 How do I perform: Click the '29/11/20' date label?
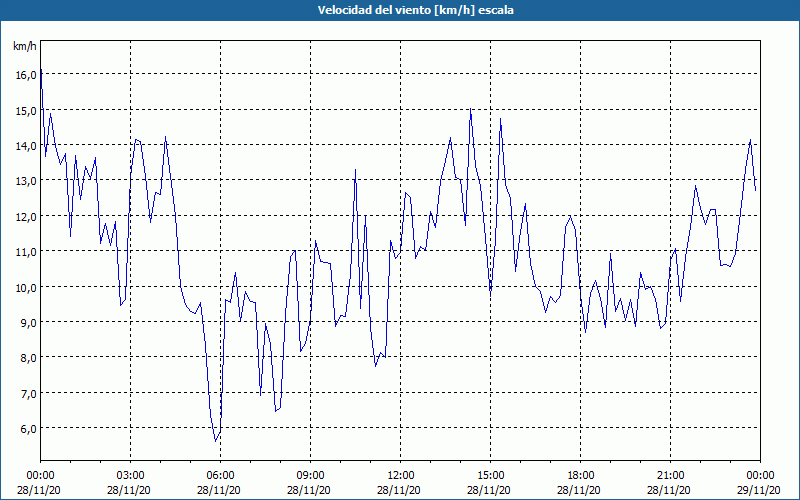(x=759, y=490)
